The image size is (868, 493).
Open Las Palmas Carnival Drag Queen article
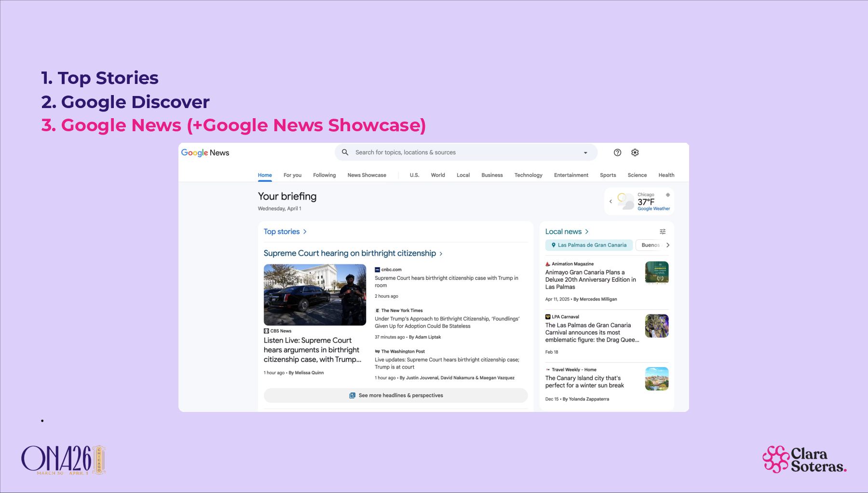pos(592,333)
